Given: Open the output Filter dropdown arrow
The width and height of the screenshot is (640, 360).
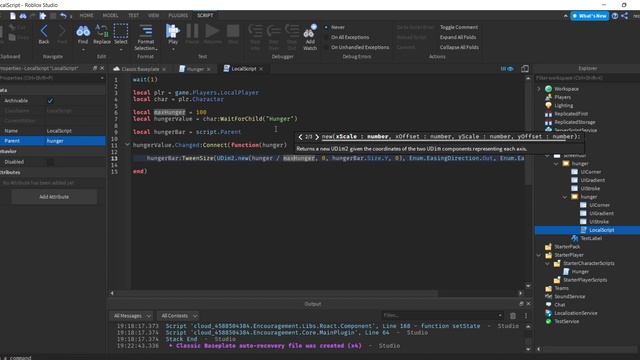Looking at the screenshot, I should coord(500,316).
